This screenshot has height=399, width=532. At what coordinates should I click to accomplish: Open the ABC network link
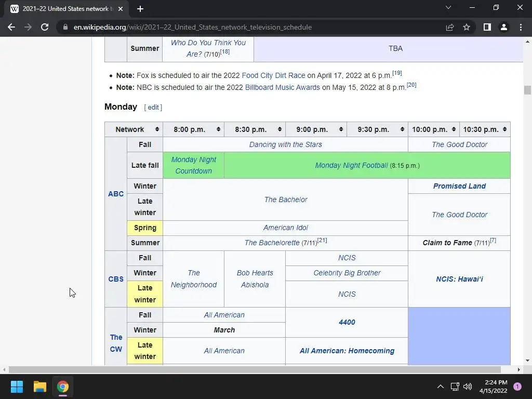click(x=116, y=194)
